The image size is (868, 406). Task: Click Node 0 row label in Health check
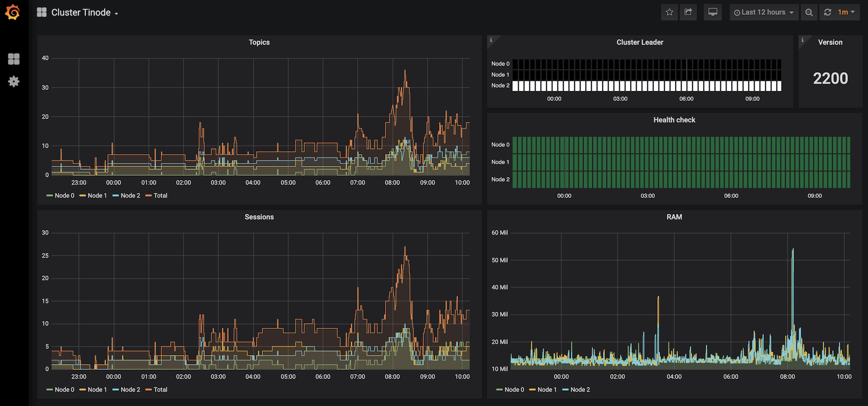click(x=500, y=145)
